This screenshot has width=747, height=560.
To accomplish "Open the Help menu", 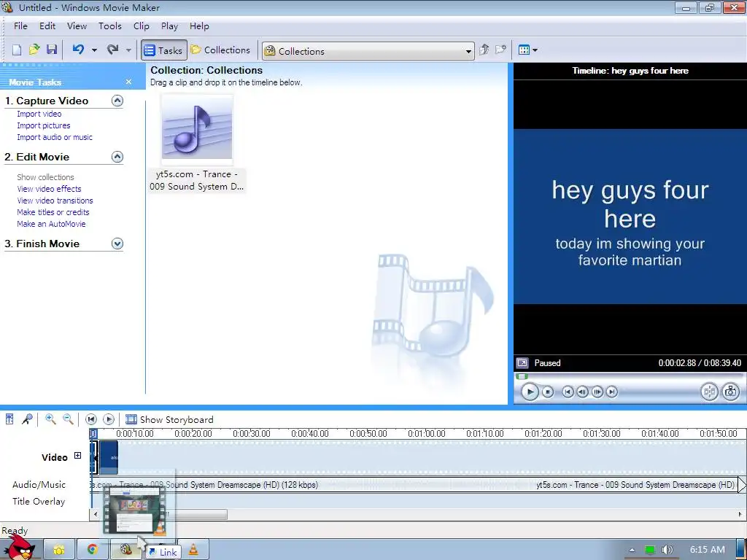I will tap(199, 26).
